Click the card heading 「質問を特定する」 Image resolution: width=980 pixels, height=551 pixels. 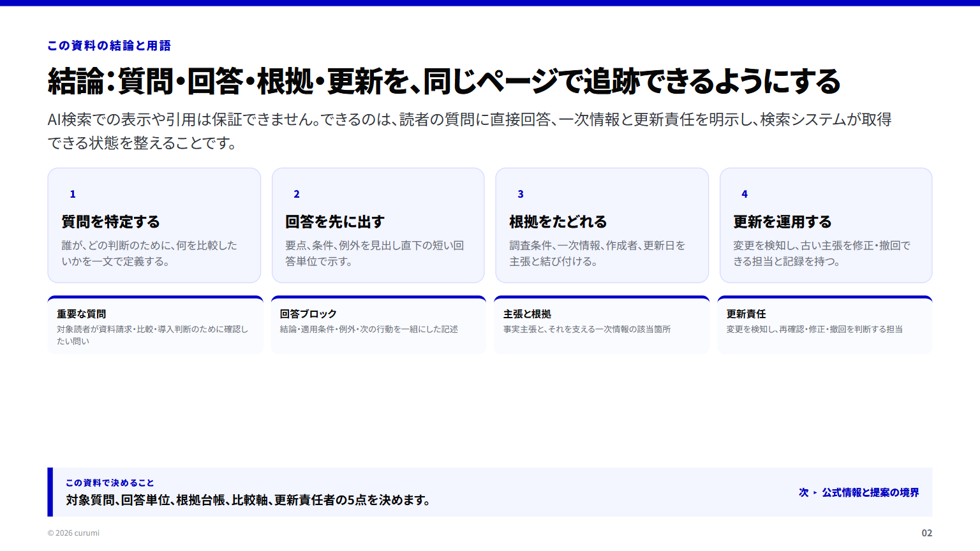coord(110,222)
